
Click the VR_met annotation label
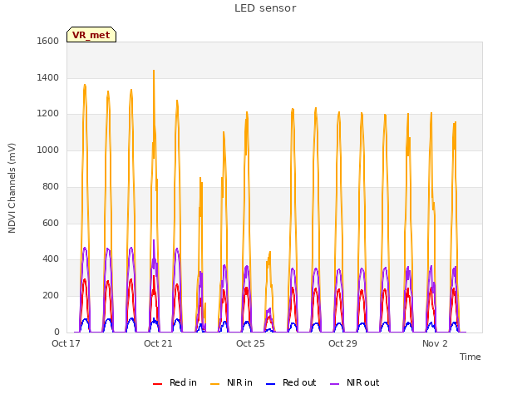[x=91, y=35]
